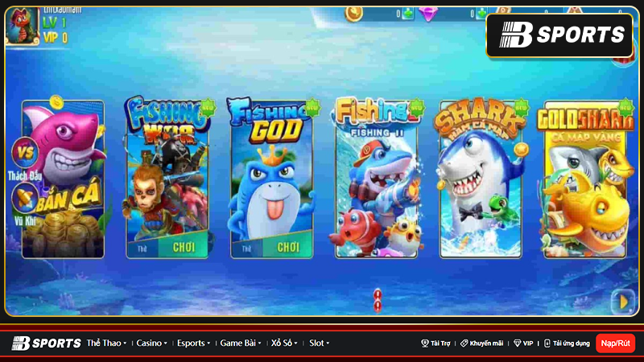The height and width of the screenshot is (362, 644).
Task: Open the Shark Hàm Cá Mập card
Action: click(x=481, y=179)
